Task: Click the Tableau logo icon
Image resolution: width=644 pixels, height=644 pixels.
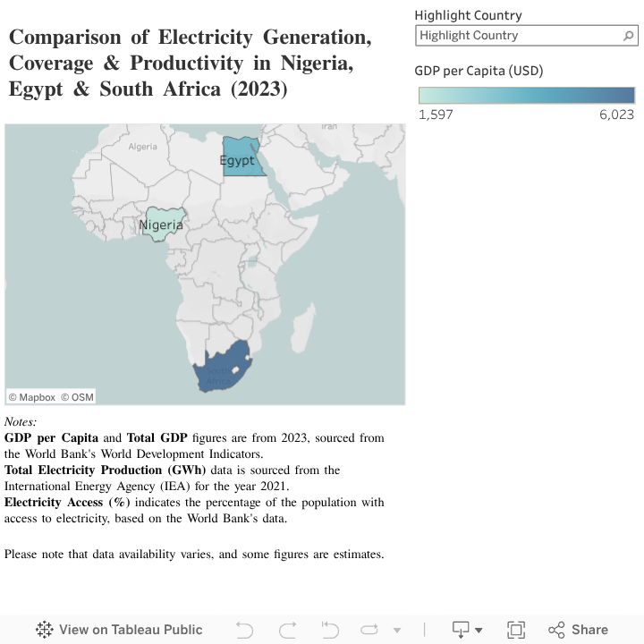Action: [x=45, y=630]
